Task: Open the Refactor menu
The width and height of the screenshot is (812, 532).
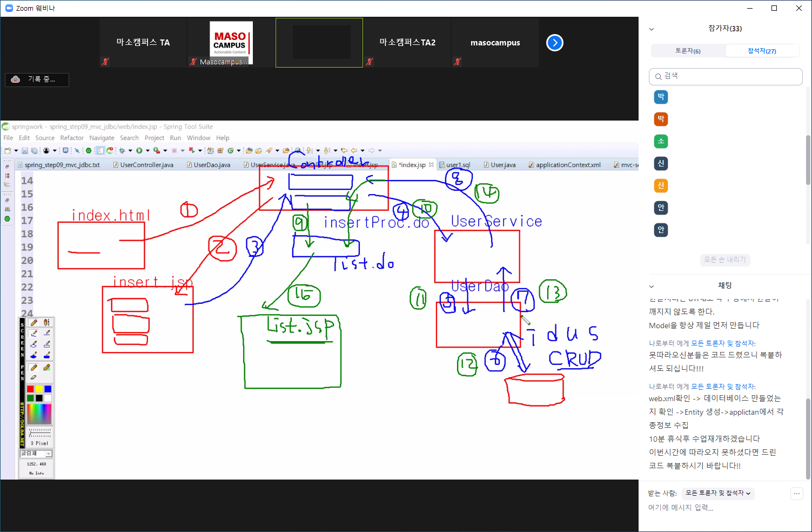Action: (x=72, y=138)
